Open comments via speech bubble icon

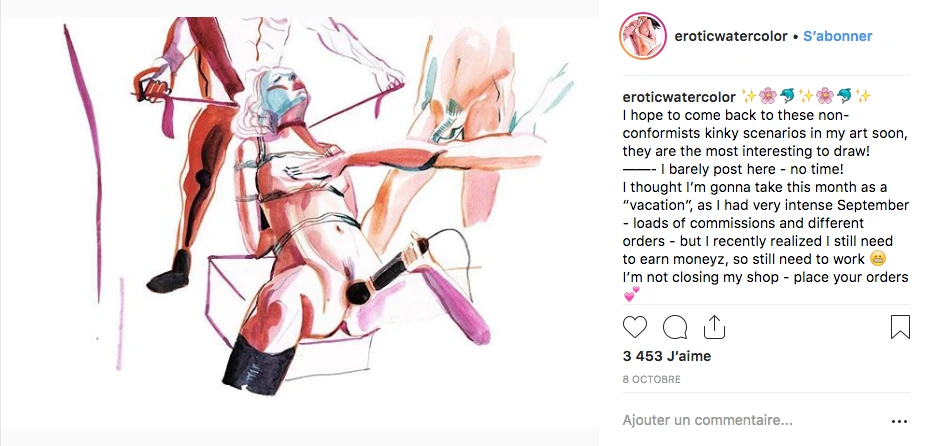674,327
